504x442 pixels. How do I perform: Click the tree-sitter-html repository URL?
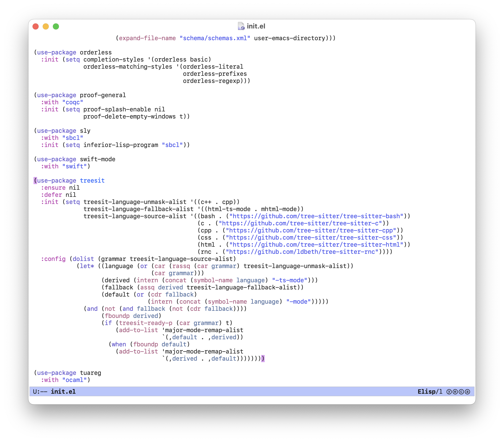[x=316, y=245]
